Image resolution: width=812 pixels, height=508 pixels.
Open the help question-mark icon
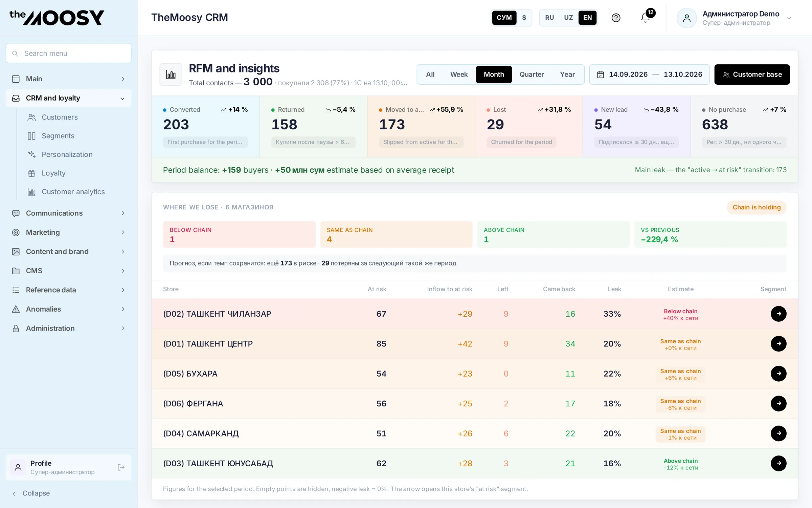pos(616,18)
